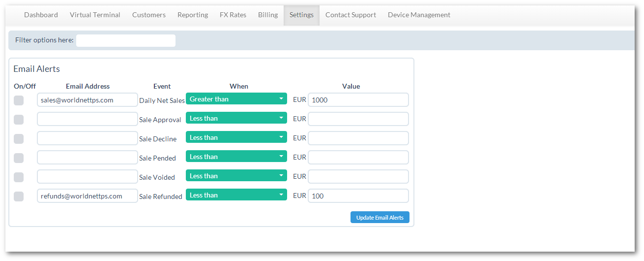Expand the Sale Approval 'Less than' dropdown
Screen dimensions: 644x261
[236, 118]
